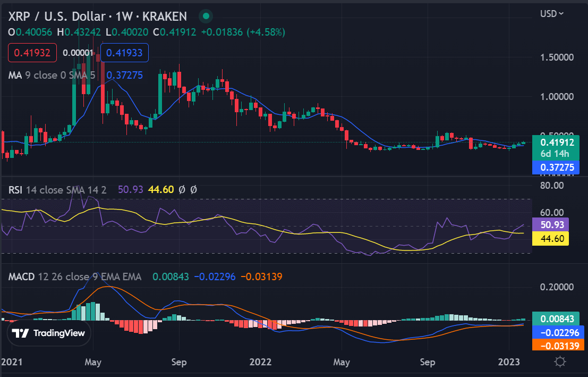The height and width of the screenshot is (377, 588).
Task: Open the USD currency dropdown
Action: [552, 14]
